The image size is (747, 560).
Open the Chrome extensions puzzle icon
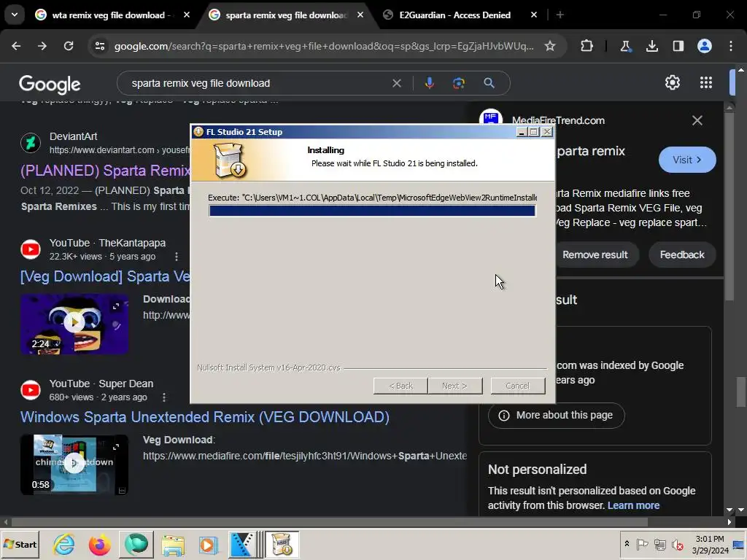[x=587, y=46]
